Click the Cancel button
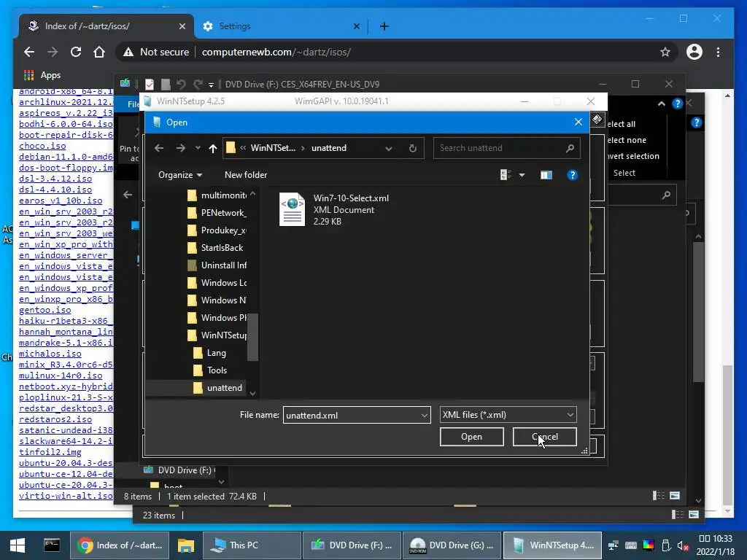The width and height of the screenshot is (747, 560). pos(544,437)
